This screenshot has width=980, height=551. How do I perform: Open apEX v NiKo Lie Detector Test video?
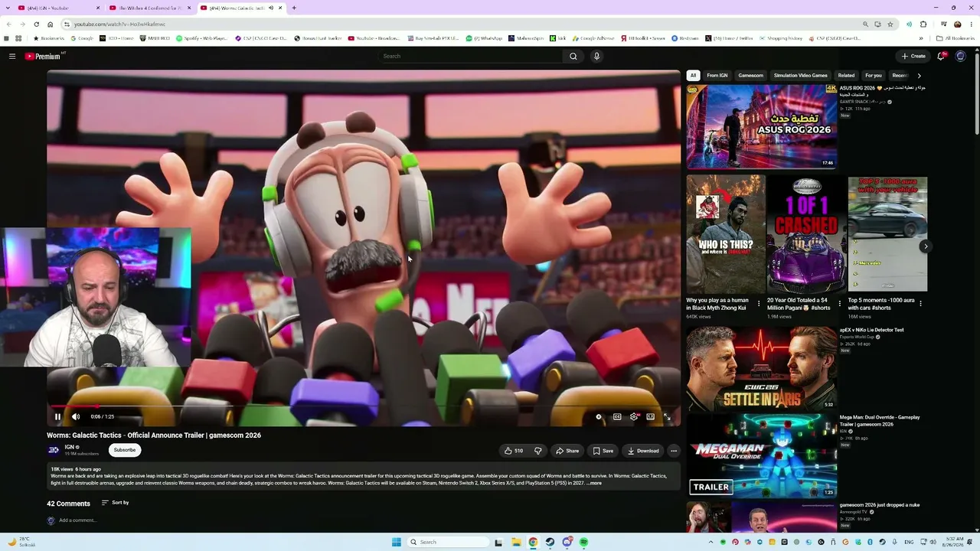tap(762, 368)
